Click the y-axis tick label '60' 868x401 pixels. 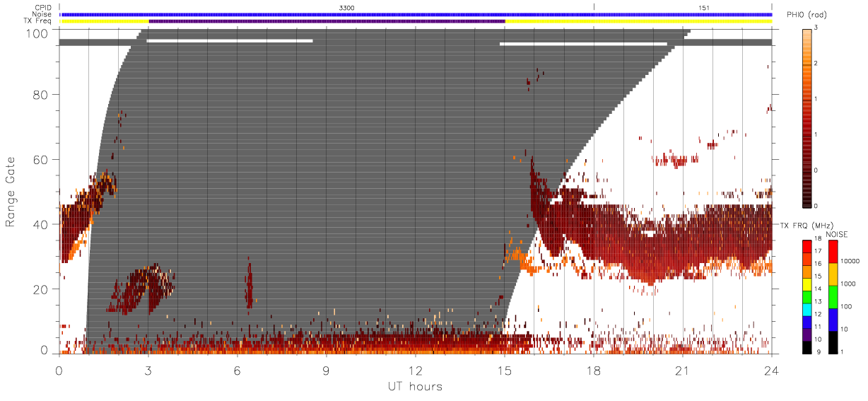pos(41,159)
